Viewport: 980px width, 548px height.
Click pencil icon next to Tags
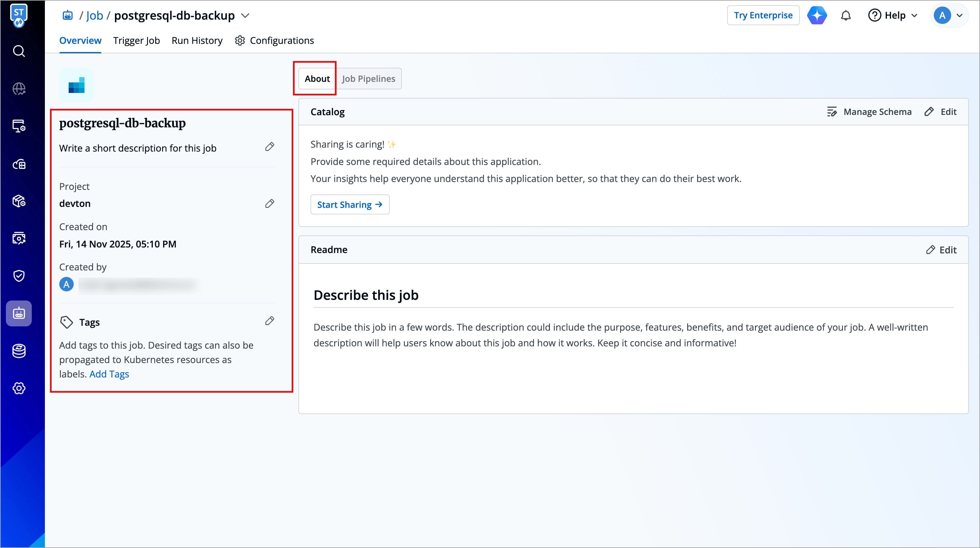269,321
